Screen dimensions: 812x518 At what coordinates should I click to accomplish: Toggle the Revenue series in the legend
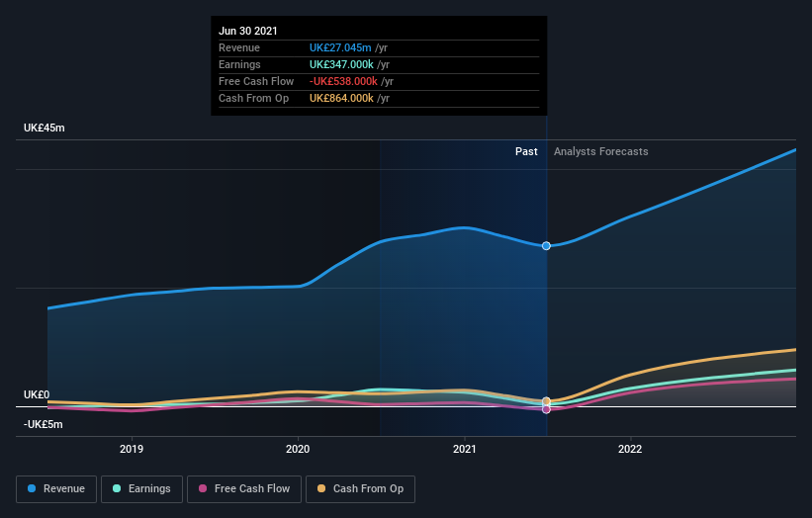(56, 489)
